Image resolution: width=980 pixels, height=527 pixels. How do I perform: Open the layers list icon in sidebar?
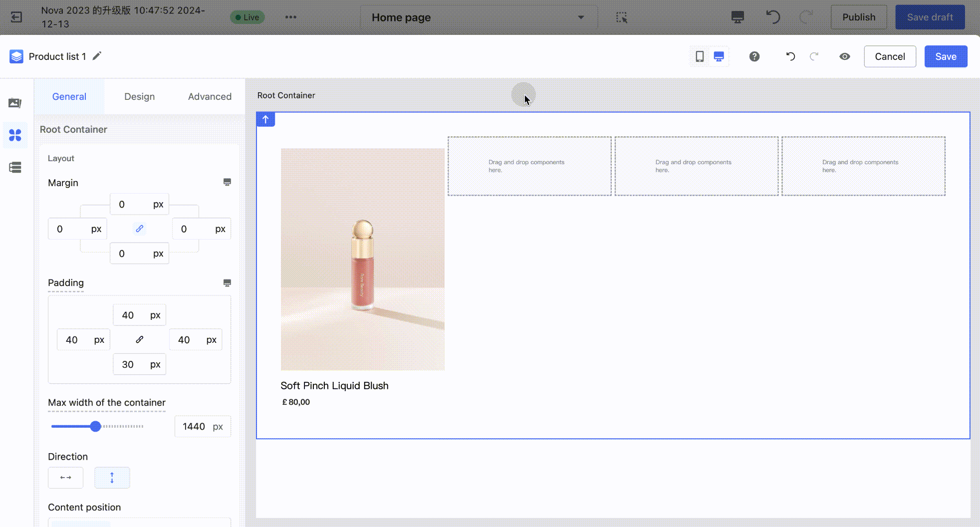point(15,167)
